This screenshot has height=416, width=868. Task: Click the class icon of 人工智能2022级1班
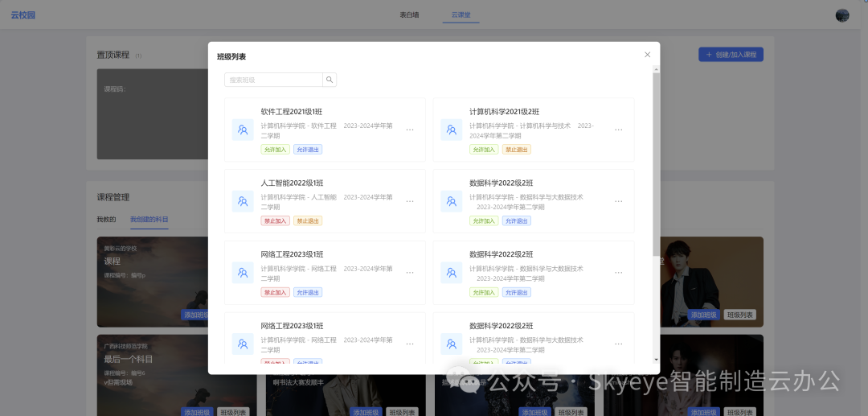pos(243,201)
